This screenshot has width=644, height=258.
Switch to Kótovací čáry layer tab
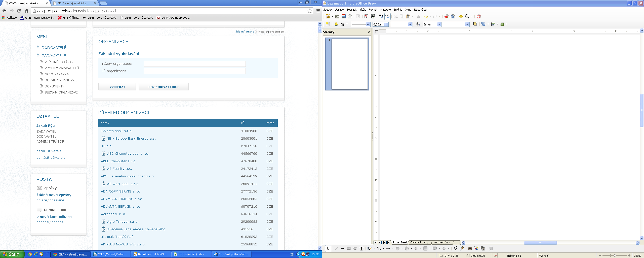click(x=442, y=242)
